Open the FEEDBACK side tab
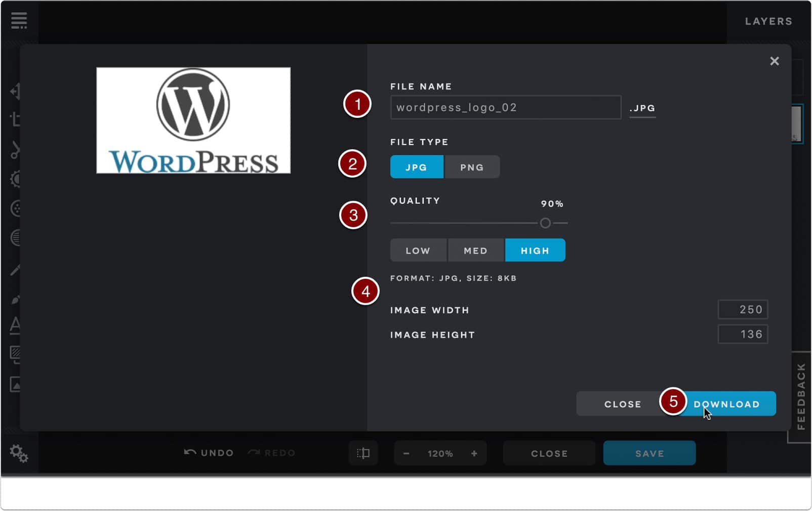812x511 pixels. point(800,397)
